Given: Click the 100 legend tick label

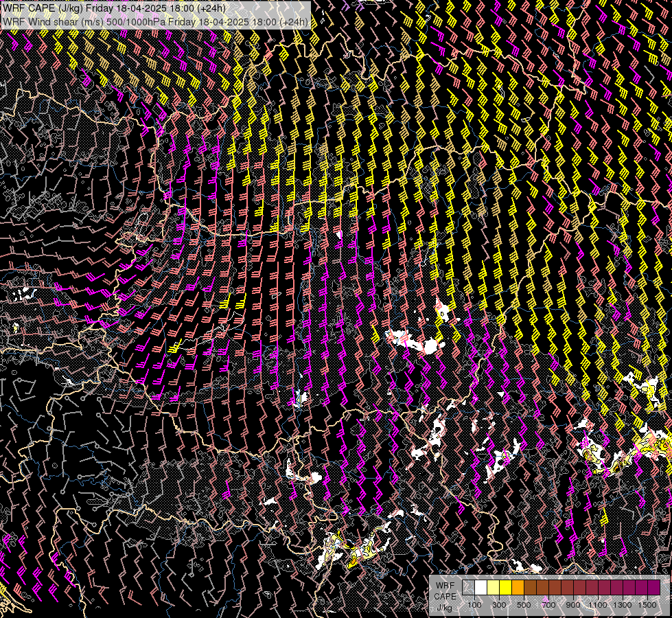Looking at the screenshot, I should (x=474, y=605).
